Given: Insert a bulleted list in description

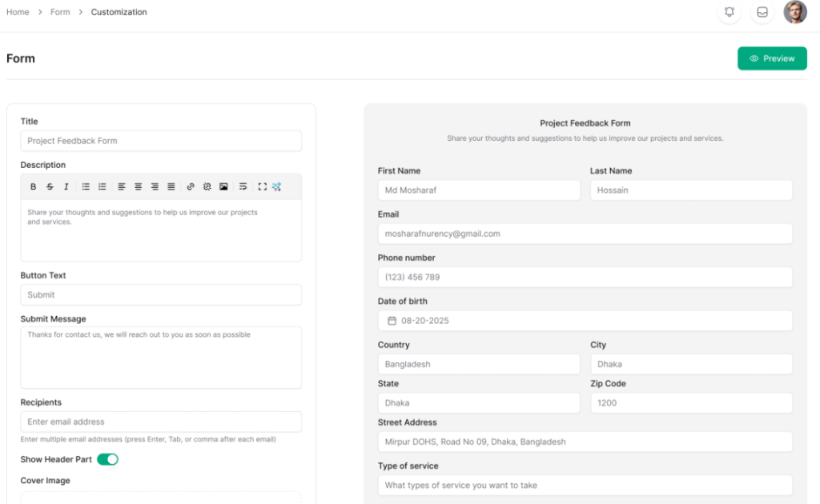Looking at the screenshot, I should pos(86,186).
